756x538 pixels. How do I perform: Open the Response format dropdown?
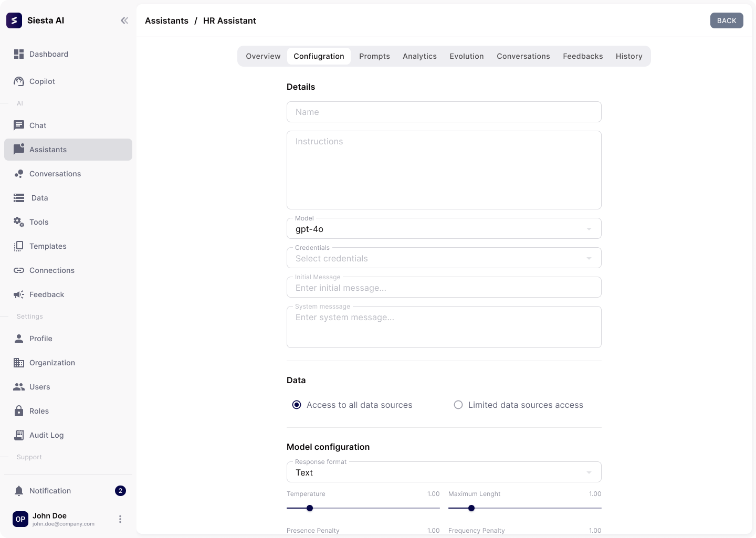click(444, 472)
